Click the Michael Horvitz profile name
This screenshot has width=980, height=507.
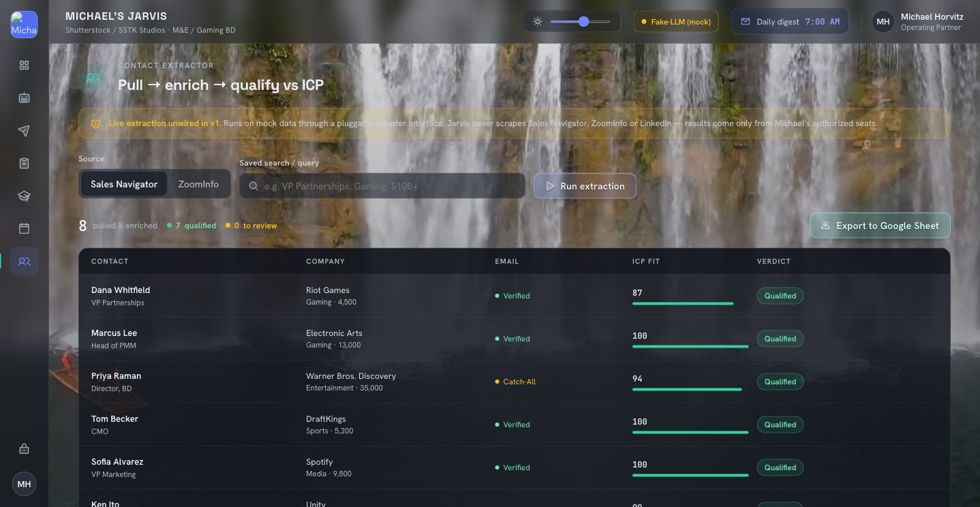(932, 16)
